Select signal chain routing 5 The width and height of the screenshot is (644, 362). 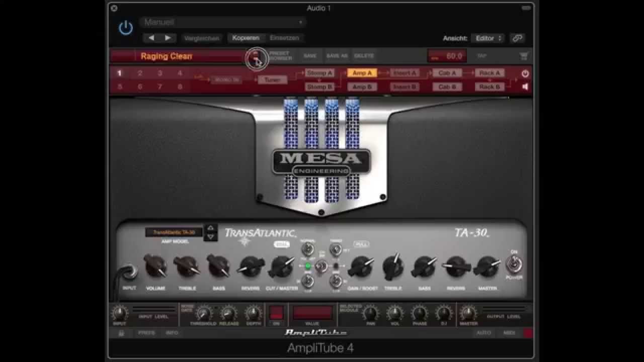119,86
